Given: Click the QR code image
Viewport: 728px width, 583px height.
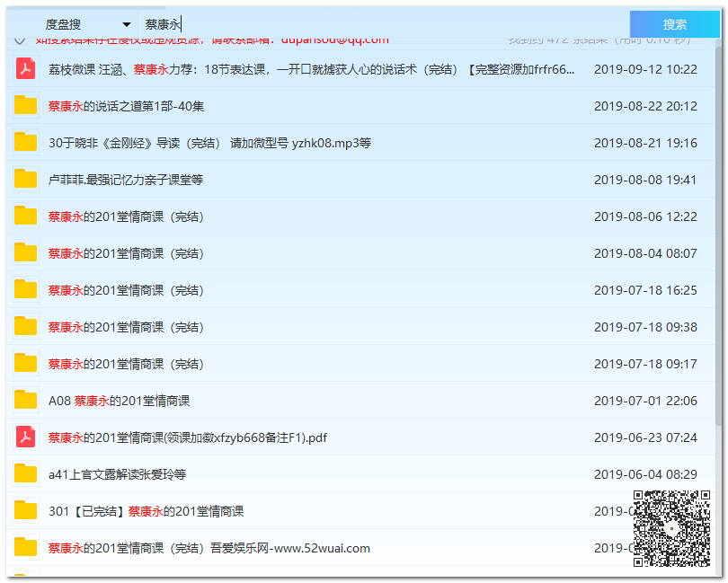Looking at the screenshot, I should 671,529.
